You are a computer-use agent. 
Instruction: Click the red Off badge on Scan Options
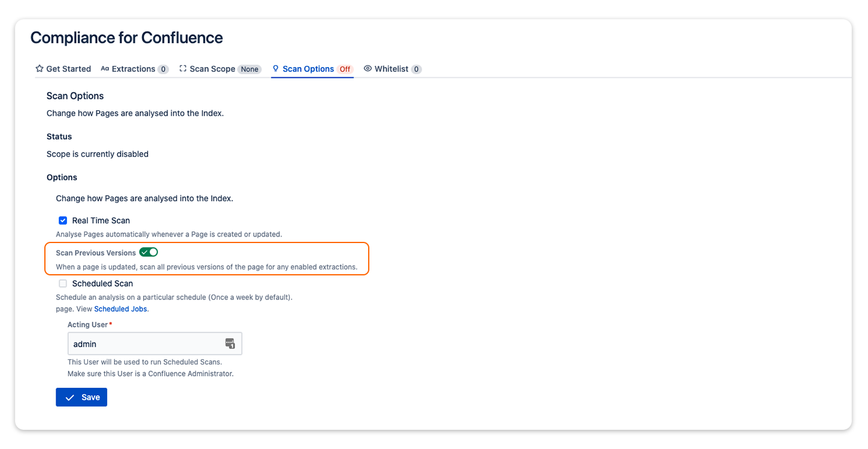coord(345,69)
